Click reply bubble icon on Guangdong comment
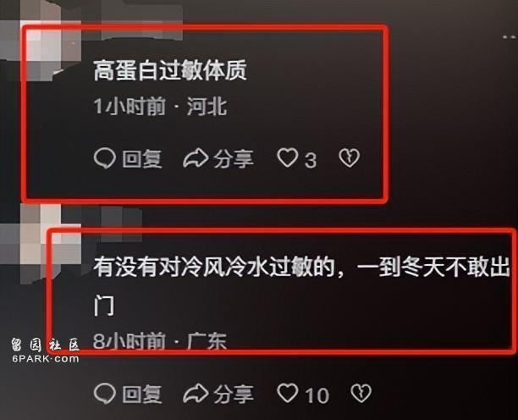 105,393
